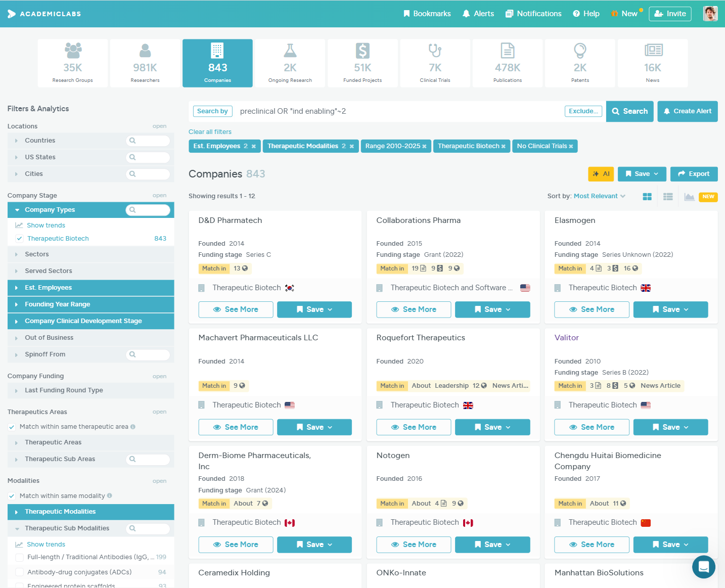Screen dimensions: 725x588
Task: Switch to grid view icon
Action: pyautogui.click(x=647, y=197)
